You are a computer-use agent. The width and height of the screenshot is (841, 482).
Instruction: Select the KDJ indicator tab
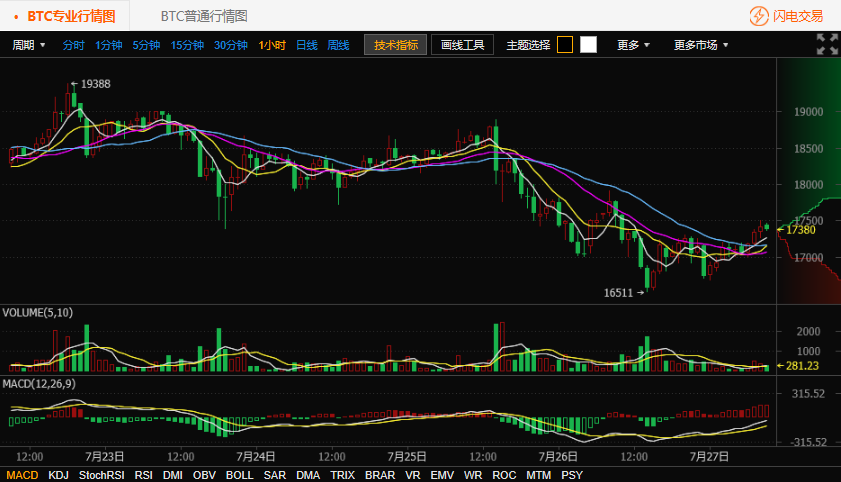[x=58, y=475]
